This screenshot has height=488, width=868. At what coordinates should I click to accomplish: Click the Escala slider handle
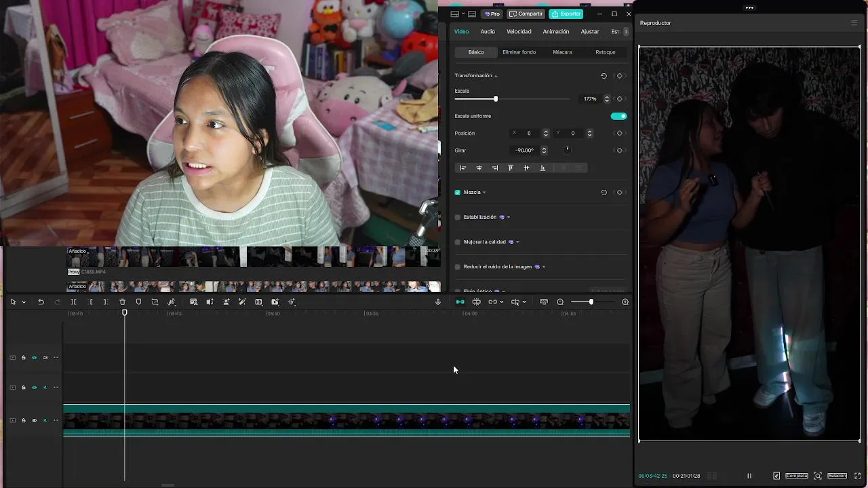(x=496, y=99)
